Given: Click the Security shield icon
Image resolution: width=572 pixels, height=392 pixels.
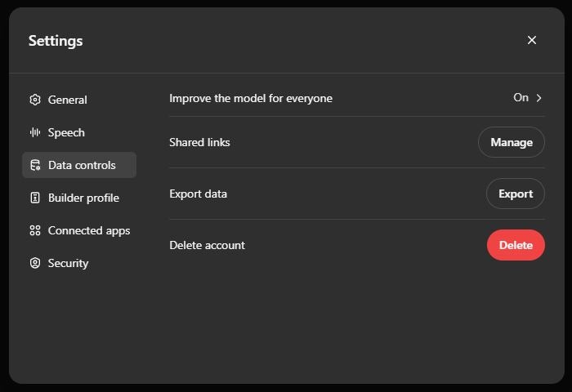Looking at the screenshot, I should point(35,263).
